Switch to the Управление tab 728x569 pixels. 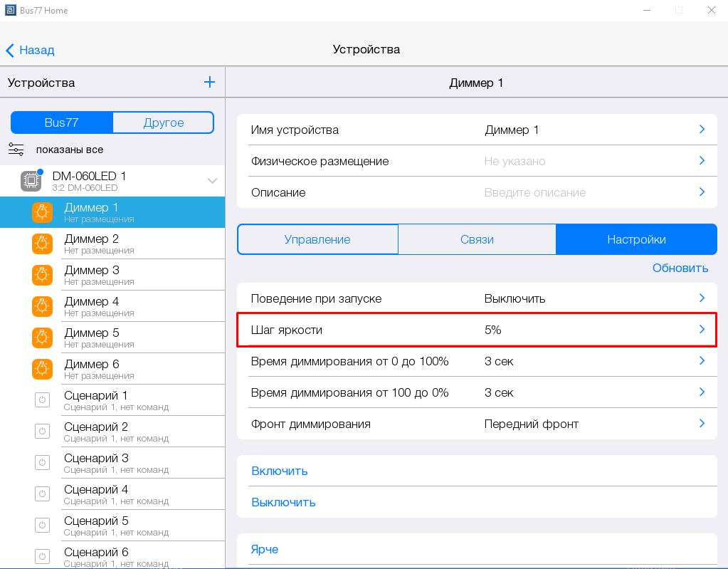coord(317,239)
